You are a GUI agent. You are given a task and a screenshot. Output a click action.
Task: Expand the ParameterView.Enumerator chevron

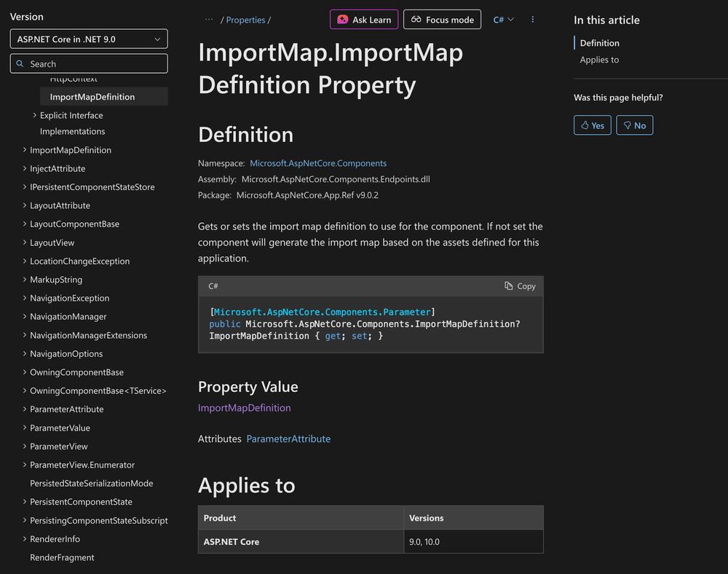pos(25,465)
